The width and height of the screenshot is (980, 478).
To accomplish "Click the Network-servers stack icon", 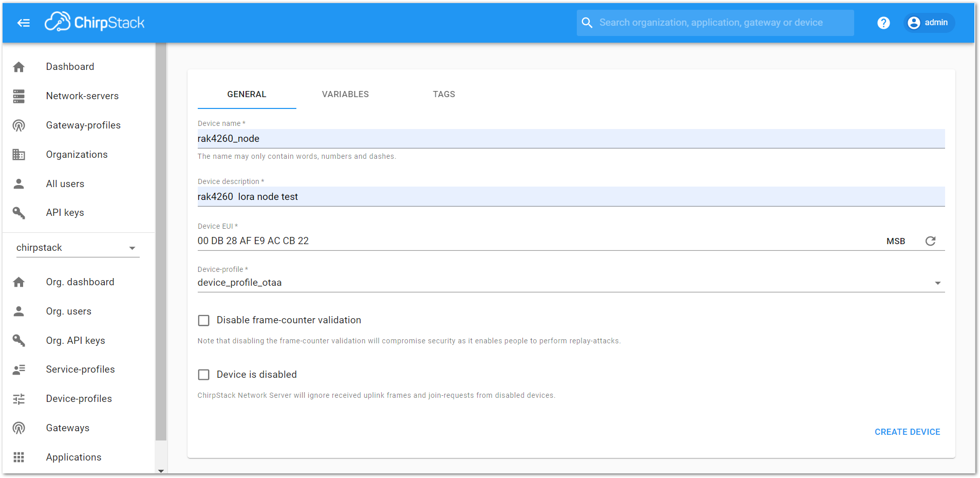I will (19, 96).
